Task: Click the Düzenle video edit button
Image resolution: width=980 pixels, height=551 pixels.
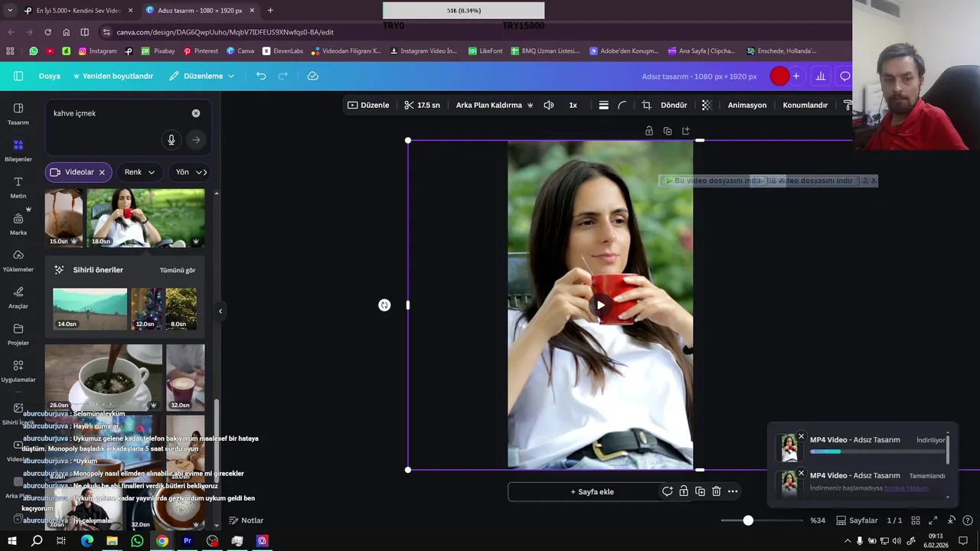Action: pyautogui.click(x=368, y=105)
